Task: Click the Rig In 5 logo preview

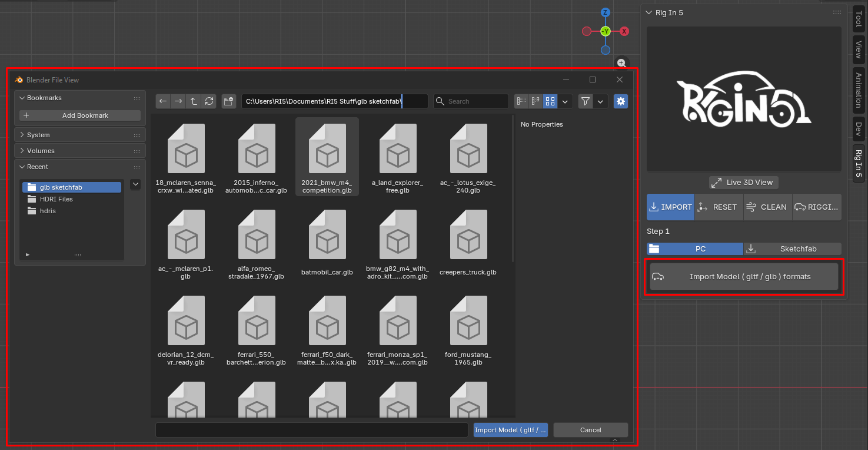Action: tap(744, 99)
